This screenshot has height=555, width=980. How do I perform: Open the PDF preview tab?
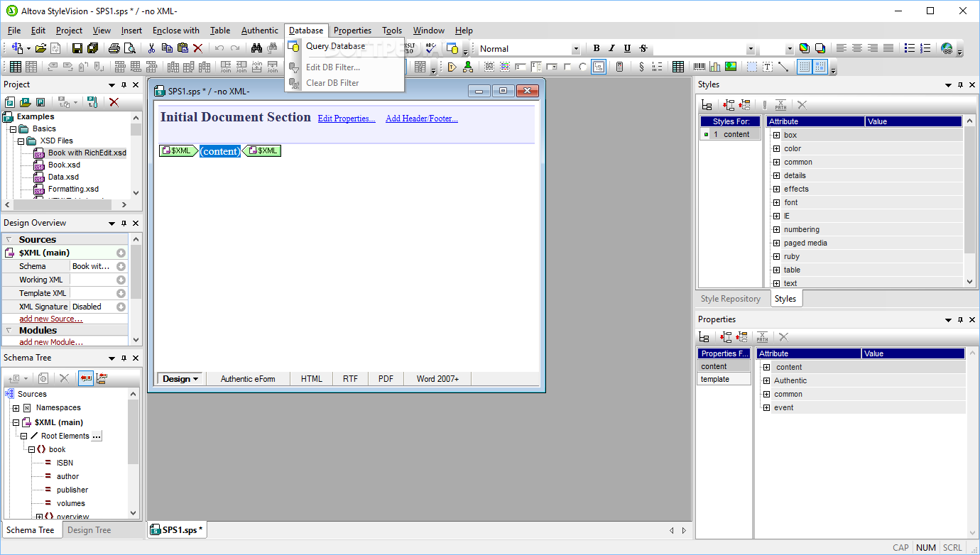pos(386,379)
